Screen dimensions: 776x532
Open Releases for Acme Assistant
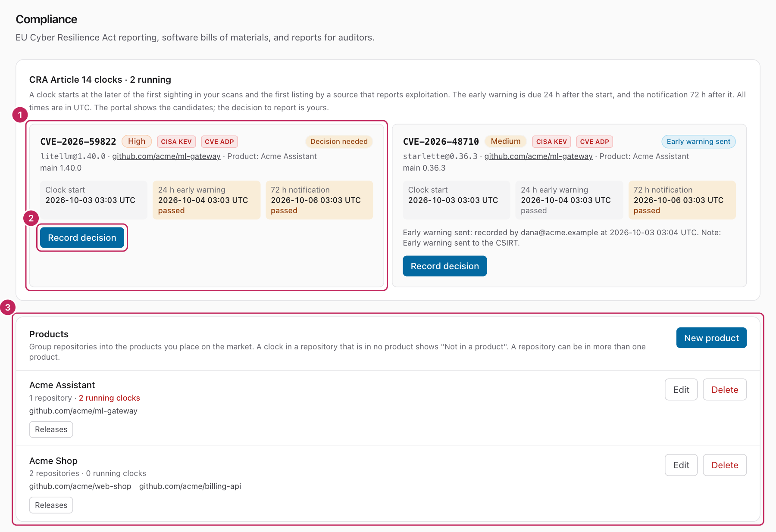point(51,429)
